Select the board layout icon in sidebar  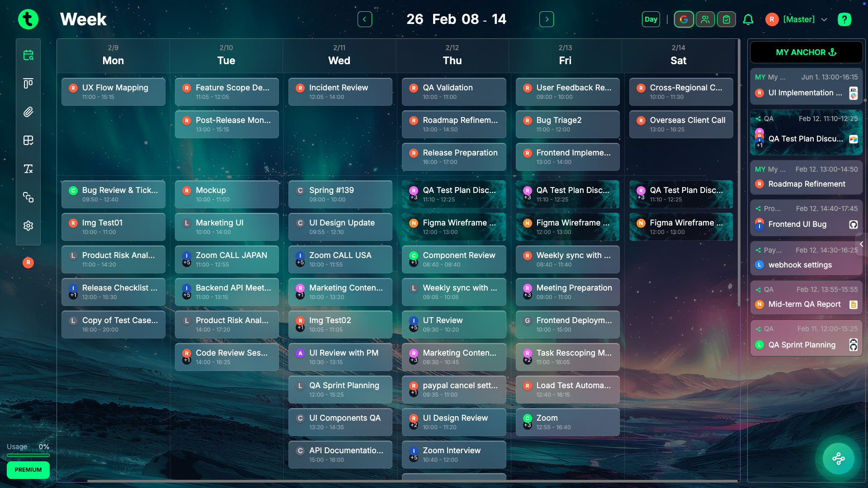click(x=28, y=83)
